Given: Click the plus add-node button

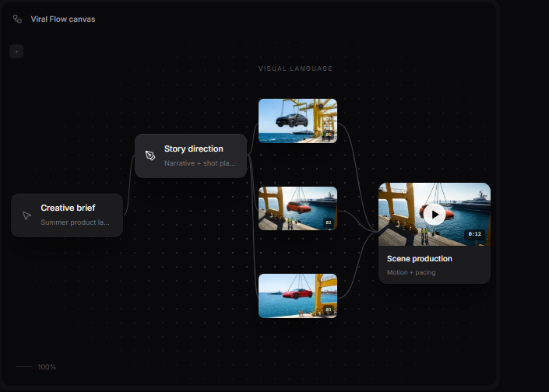Looking at the screenshot, I should [16, 52].
